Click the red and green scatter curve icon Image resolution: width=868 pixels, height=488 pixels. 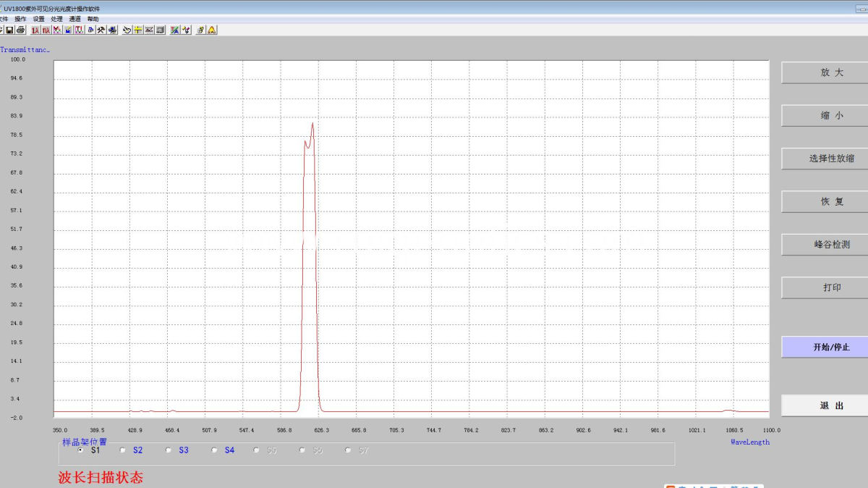tap(57, 30)
